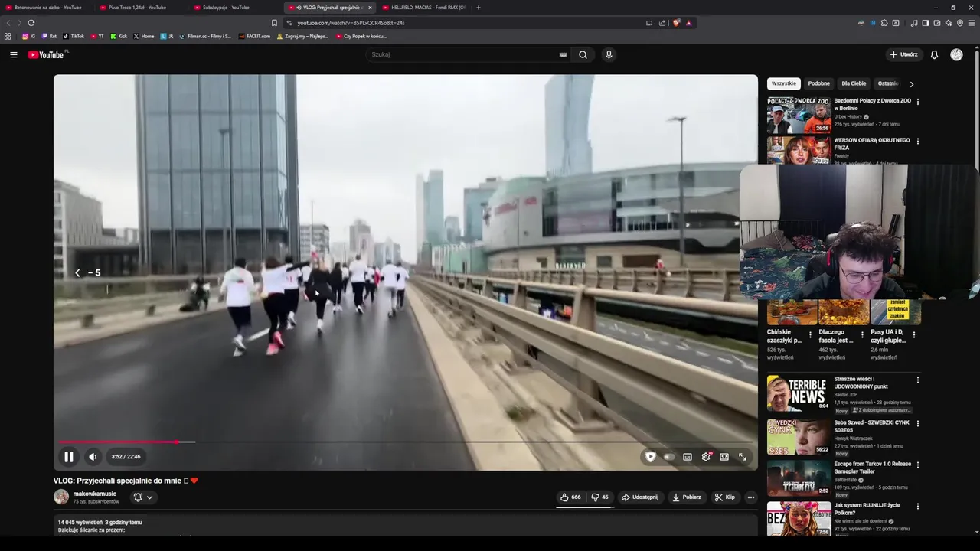Image resolution: width=980 pixels, height=551 pixels.
Task: Open options for Escape from Tarkov video
Action: 918,464
